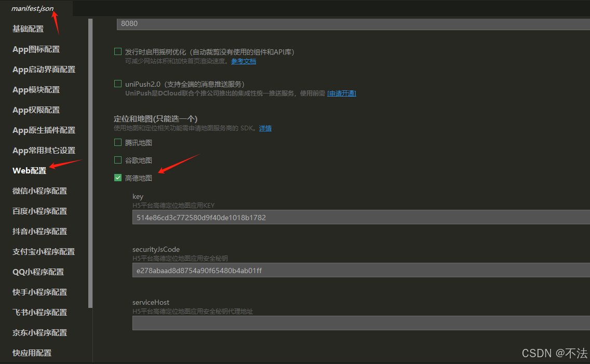Click the serviceHost label

(151, 302)
